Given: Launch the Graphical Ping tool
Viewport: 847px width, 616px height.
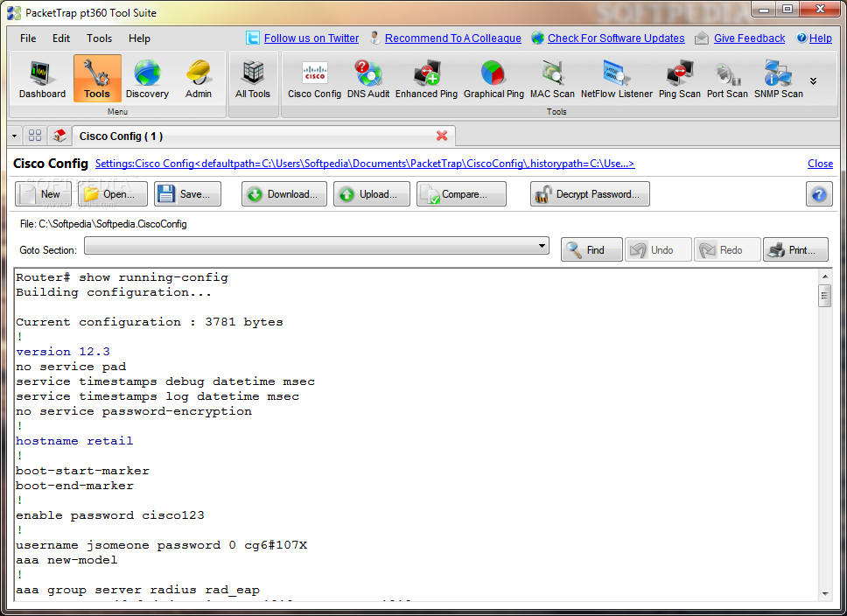Looking at the screenshot, I should pos(493,79).
